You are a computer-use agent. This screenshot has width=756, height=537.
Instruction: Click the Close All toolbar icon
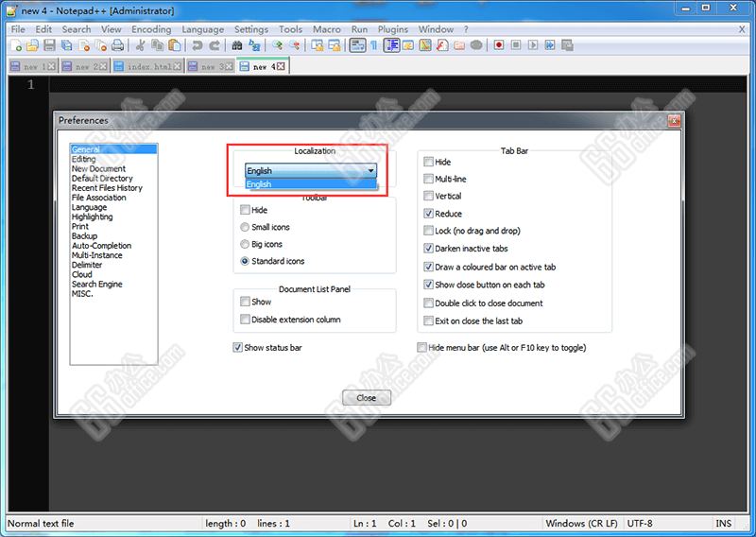(101, 45)
